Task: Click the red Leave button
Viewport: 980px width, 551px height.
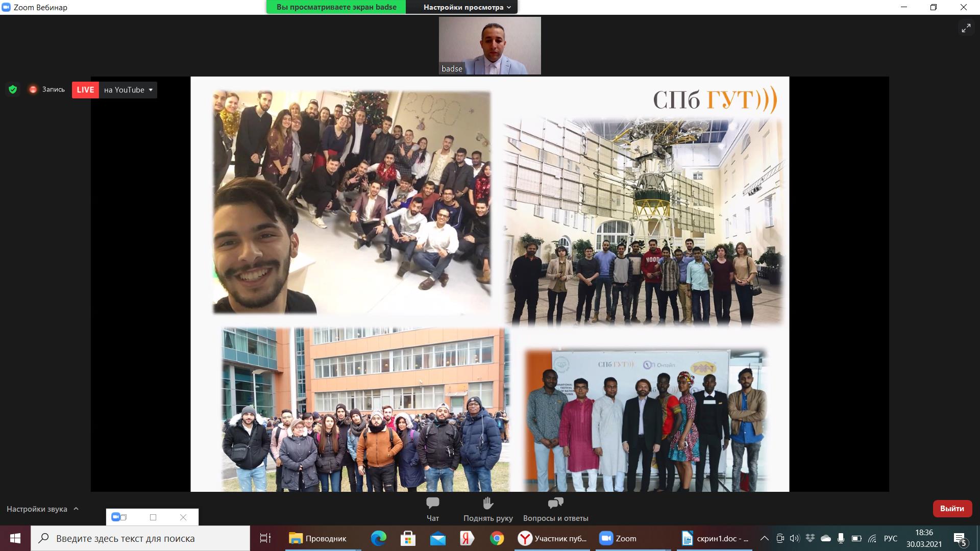Action: point(952,509)
